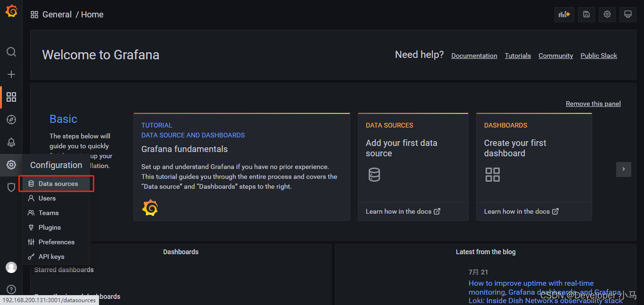Open dashboard settings gear in top bar
644x305 pixels.
[607, 15]
